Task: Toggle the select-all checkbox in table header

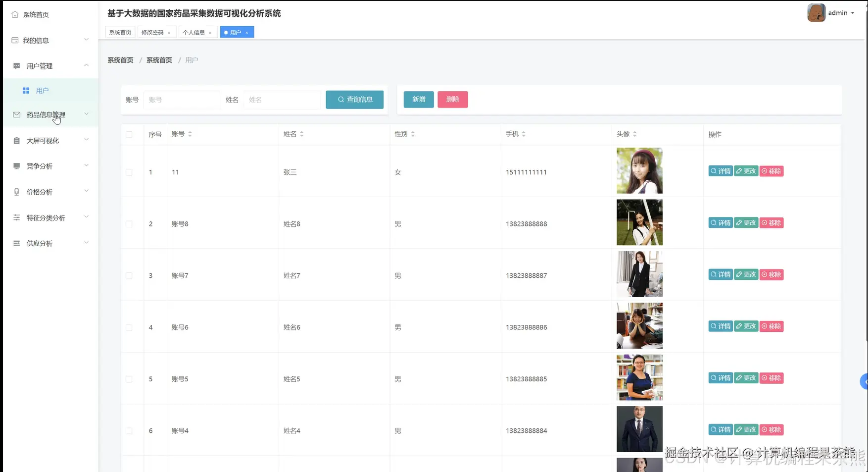Action: [x=129, y=134]
